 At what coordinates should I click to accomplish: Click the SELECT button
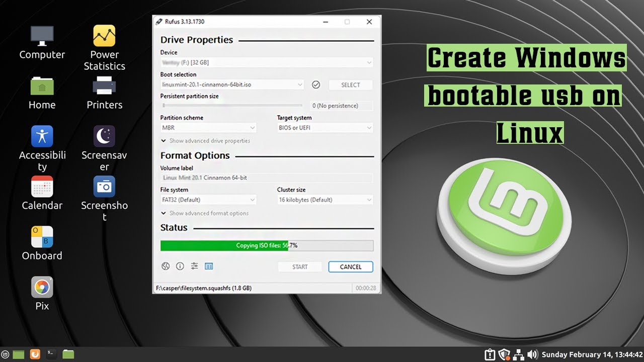coord(351,85)
